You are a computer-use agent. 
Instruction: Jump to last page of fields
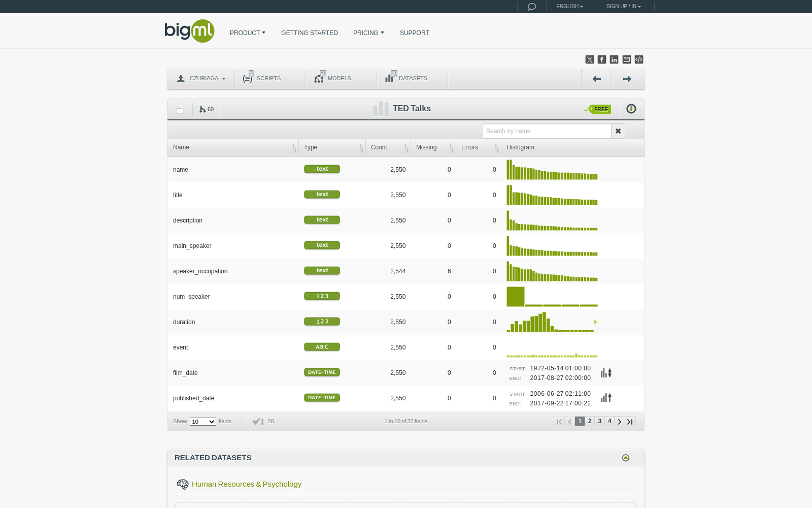coord(630,421)
